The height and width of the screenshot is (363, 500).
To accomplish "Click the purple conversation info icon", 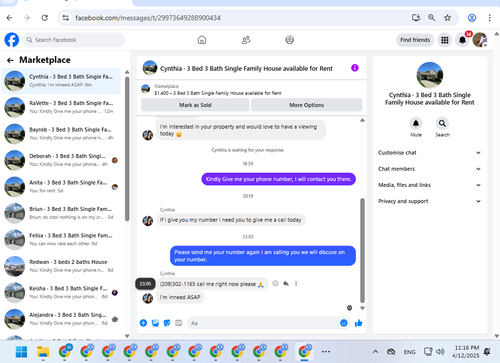I will pos(355,68).
